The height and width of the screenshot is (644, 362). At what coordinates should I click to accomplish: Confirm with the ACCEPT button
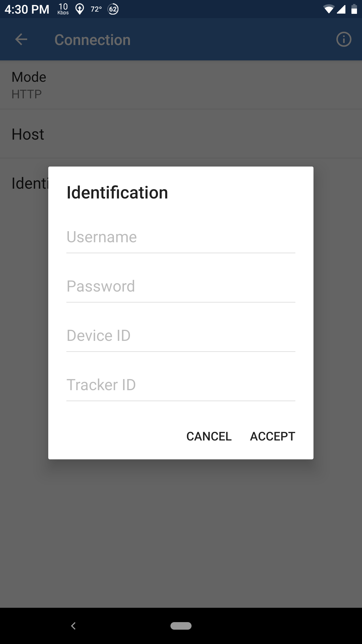273,436
